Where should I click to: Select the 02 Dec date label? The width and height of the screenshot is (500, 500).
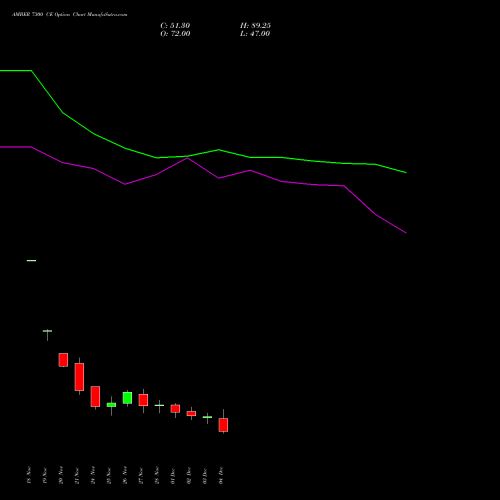pyautogui.click(x=189, y=475)
